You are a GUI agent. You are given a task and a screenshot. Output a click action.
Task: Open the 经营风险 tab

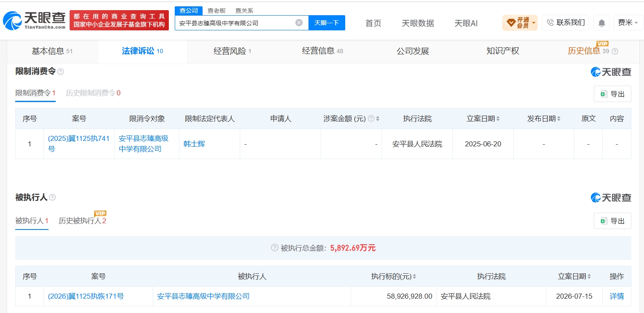(232, 51)
